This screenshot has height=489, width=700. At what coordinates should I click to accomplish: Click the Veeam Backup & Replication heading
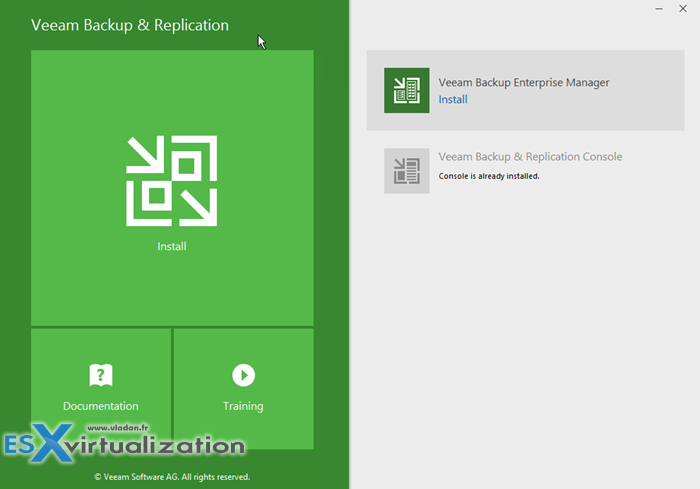(x=130, y=25)
